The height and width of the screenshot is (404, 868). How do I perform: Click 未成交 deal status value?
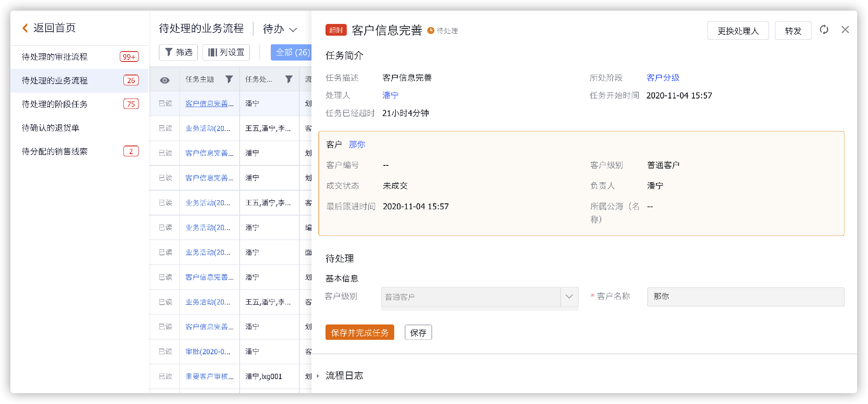(x=395, y=186)
